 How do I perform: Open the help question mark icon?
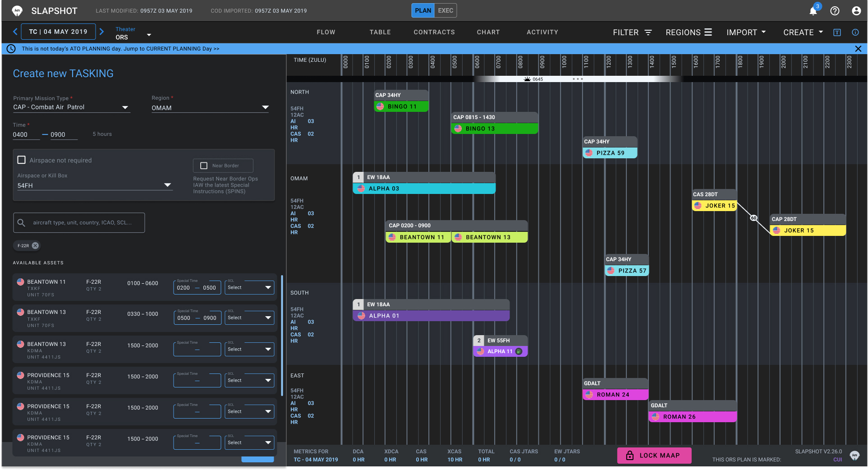[835, 11]
